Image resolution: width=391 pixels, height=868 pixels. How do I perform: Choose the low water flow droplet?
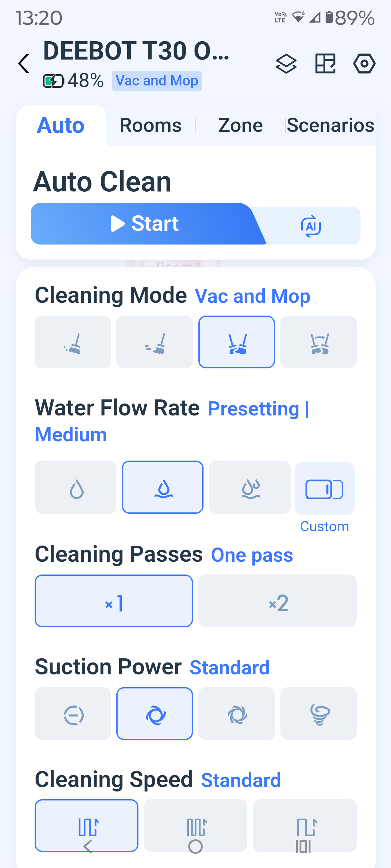(76, 487)
